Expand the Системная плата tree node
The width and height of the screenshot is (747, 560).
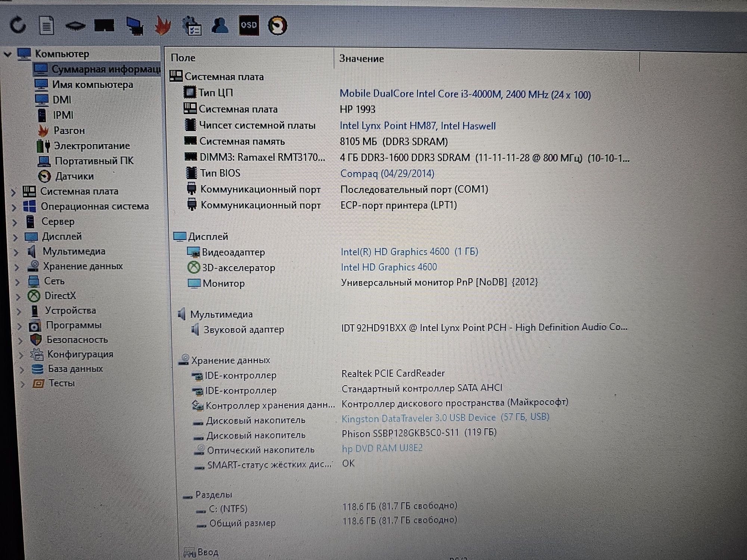tap(13, 192)
